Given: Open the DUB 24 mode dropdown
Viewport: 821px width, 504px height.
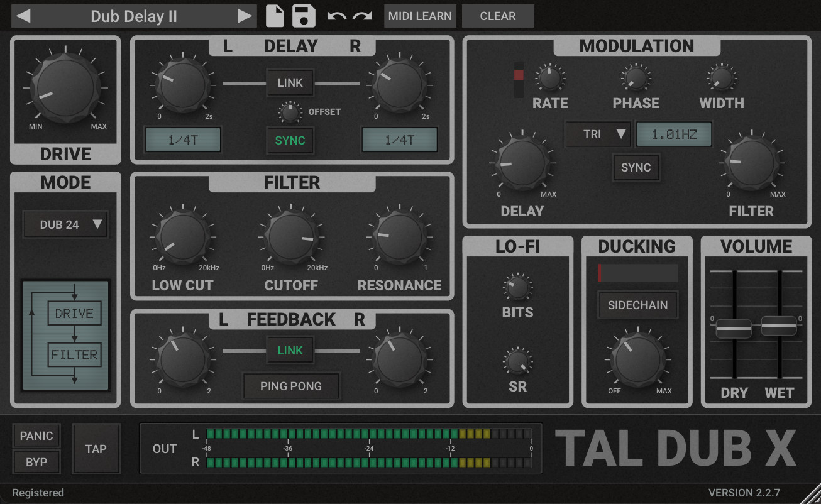Looking at the screenshot, I should [66, 224].
